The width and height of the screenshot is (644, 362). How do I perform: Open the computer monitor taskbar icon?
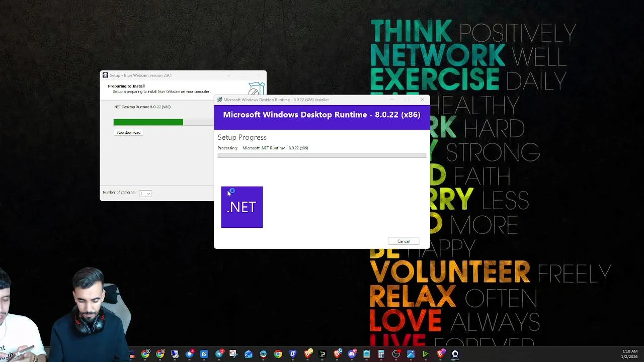(175, 354)
